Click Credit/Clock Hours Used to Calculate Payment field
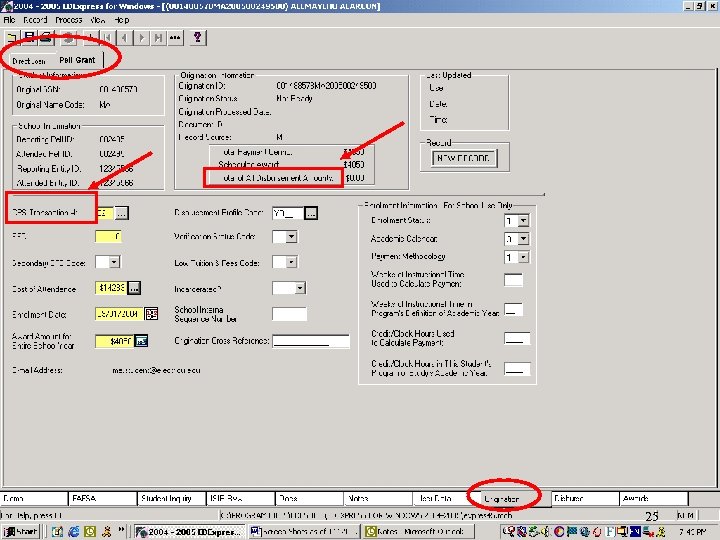The image size is (720, 540). [517, 338]
